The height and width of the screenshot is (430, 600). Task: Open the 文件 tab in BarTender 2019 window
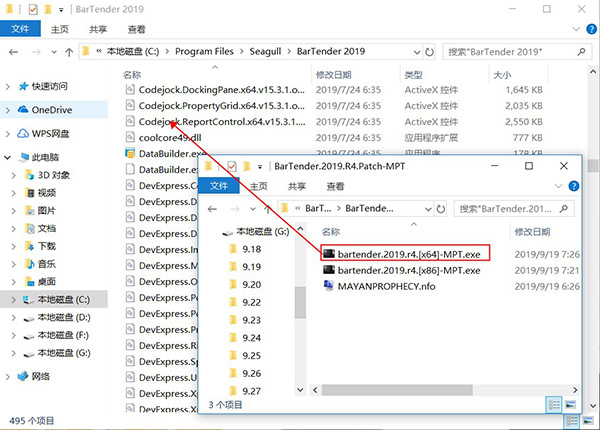(20, 29)
